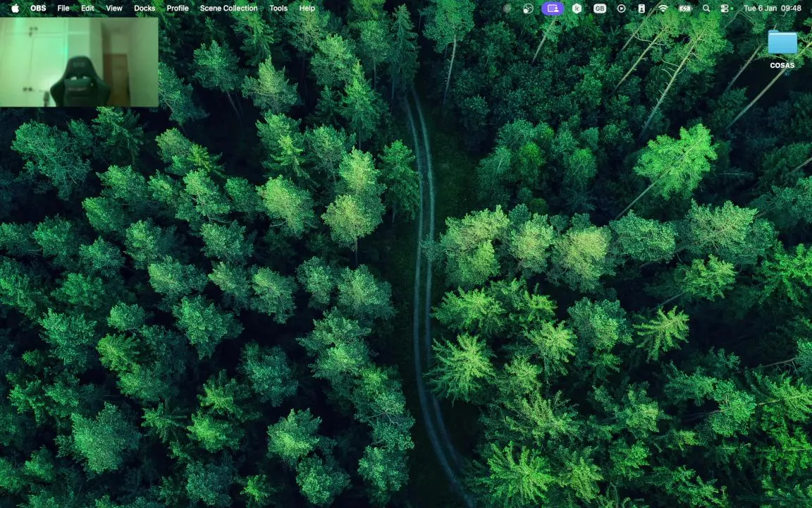The height and width of the screenshot is (508, 812).
Task: Open the File menu
Action: click(63, 8)
